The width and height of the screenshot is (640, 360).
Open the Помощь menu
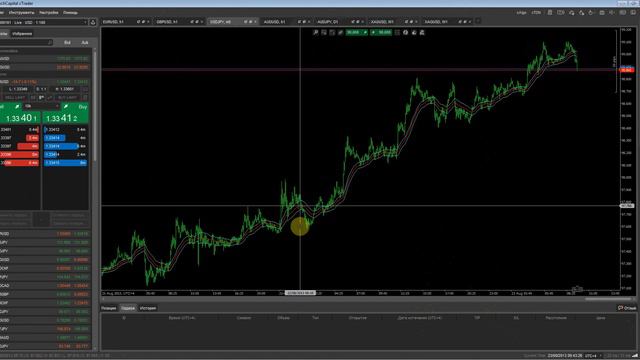click(x=70, y=13)
